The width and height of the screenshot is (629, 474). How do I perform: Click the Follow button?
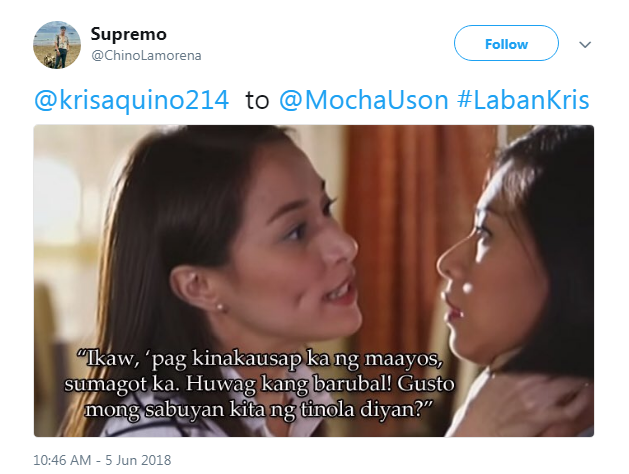pyautogui.click(x=506, y=43)
